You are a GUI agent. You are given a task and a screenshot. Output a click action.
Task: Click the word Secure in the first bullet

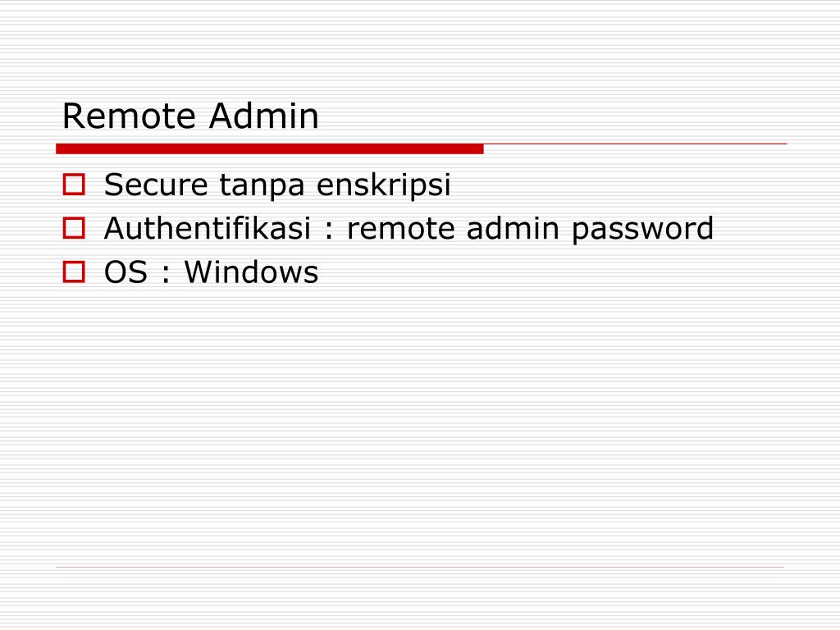155,185
